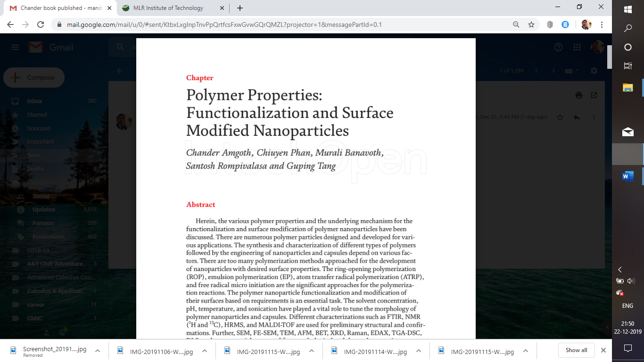Open File Explorer from taskbar
The width and height of the screenshot is (644, 362).
pyautogui.click(x=627, y=88)
